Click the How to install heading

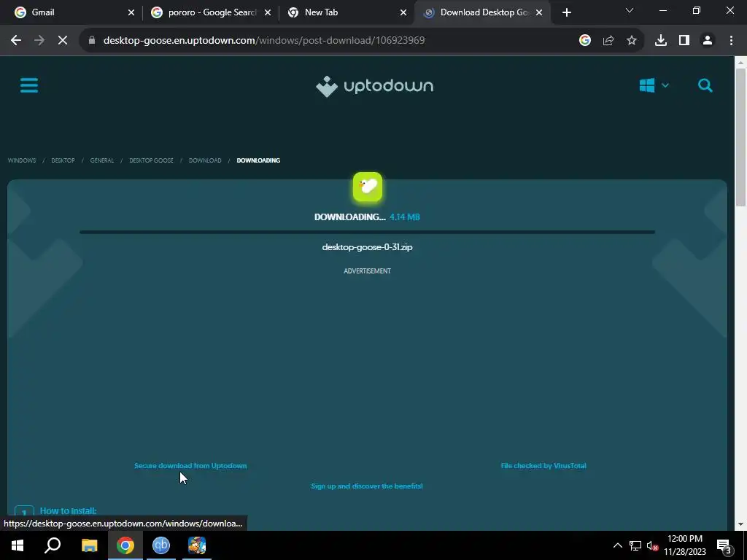click(68, 511)
